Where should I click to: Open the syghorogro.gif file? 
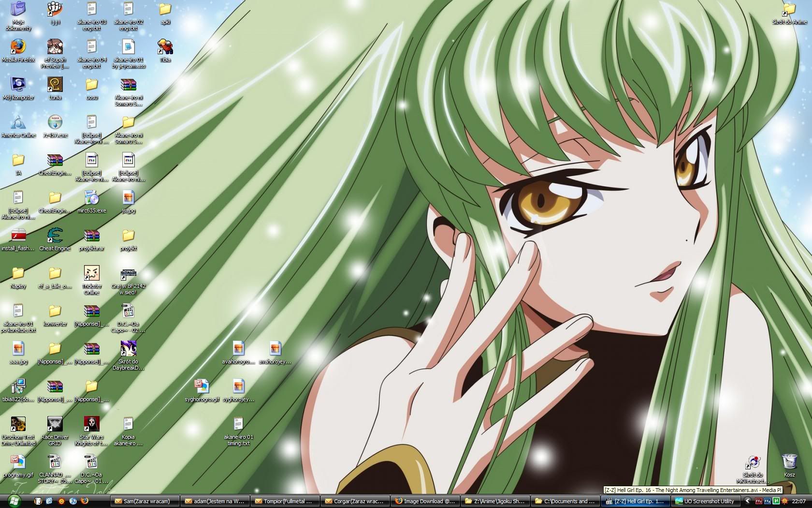click(x=202, y=390)
